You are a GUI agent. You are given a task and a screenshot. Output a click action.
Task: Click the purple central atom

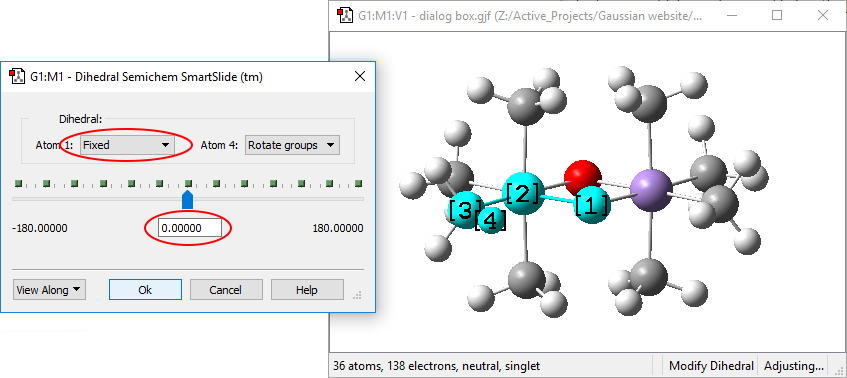pos(651,190)
